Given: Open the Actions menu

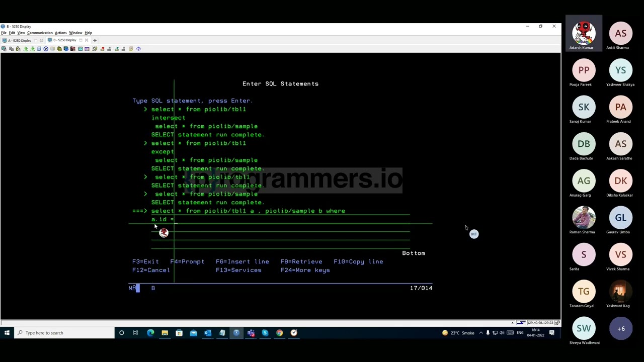Looking at the screenshot, I should click(x=60, y=33).
